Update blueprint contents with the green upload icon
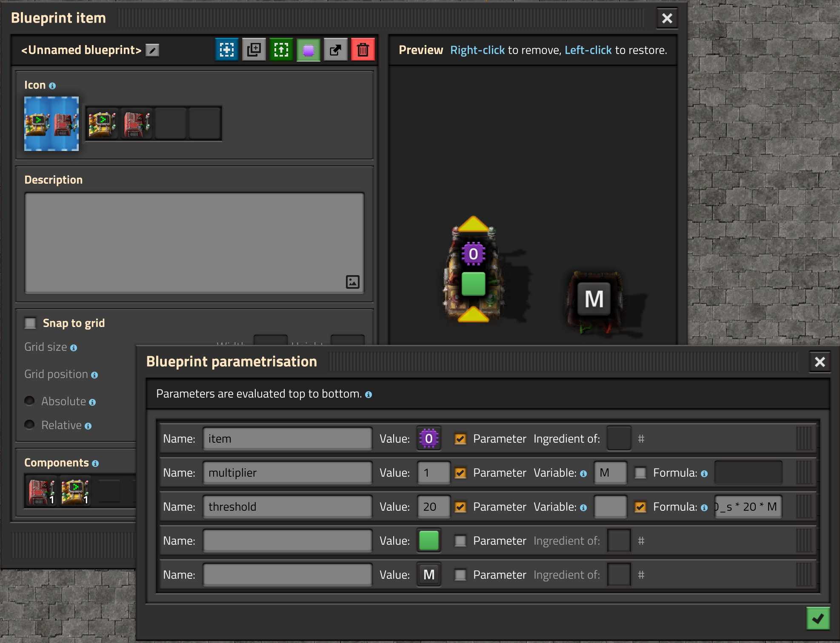This screenshot has height=643, width=840. [281, 49]
